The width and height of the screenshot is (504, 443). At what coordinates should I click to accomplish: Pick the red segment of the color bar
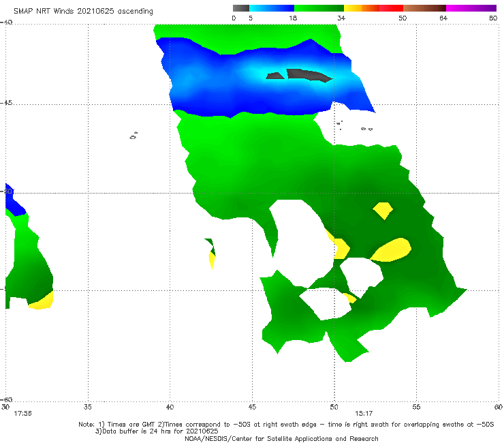pyautogui.click(x=391, y=8)
